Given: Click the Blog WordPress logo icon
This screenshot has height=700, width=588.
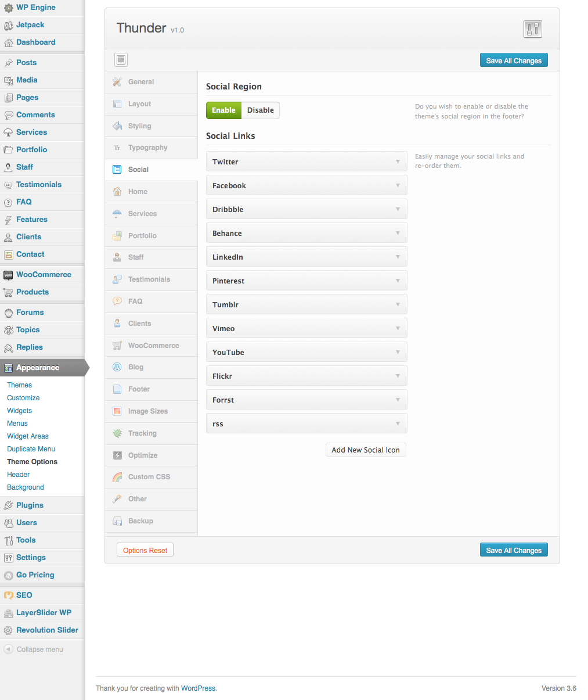Looking at the screenshot, I should pos(117,367).
